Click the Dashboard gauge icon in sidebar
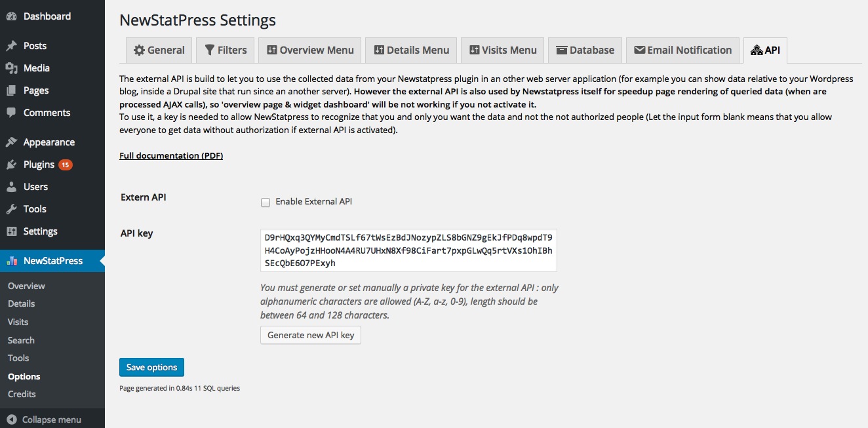 pyautogui.click(x=11, y=16)
